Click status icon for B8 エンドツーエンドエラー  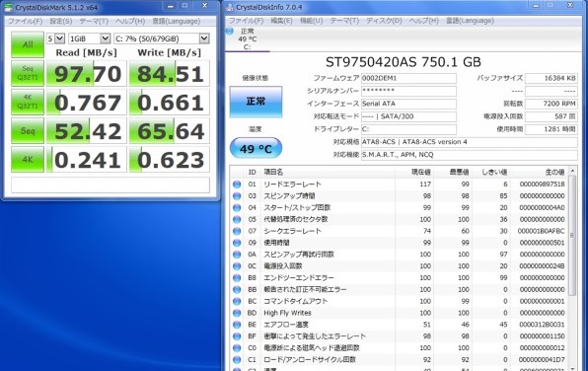237,278
